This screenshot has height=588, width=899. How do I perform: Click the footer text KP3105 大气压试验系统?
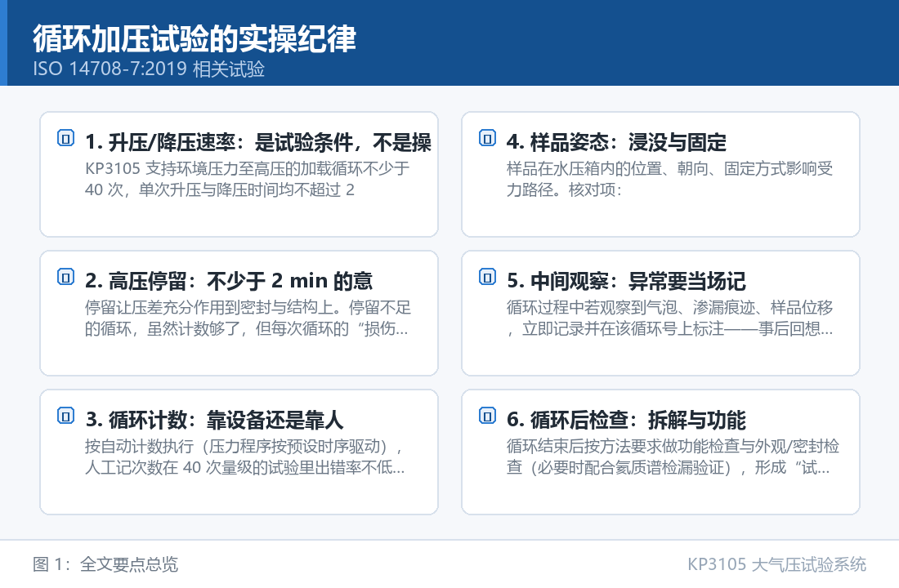[777, 564]
